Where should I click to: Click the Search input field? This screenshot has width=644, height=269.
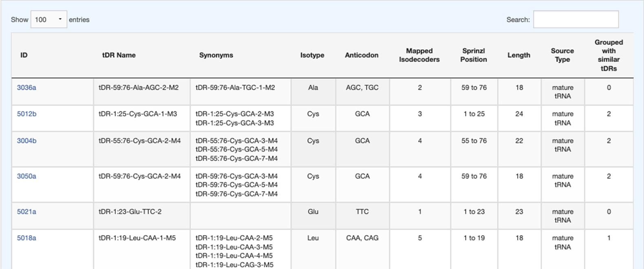pyautogui.click(x=576, y=20)
